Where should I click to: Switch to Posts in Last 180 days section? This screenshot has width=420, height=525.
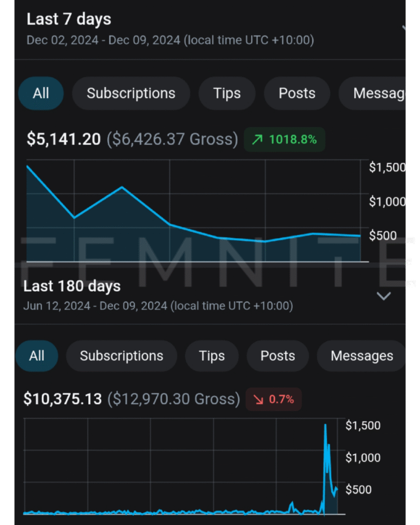[277, 356]
